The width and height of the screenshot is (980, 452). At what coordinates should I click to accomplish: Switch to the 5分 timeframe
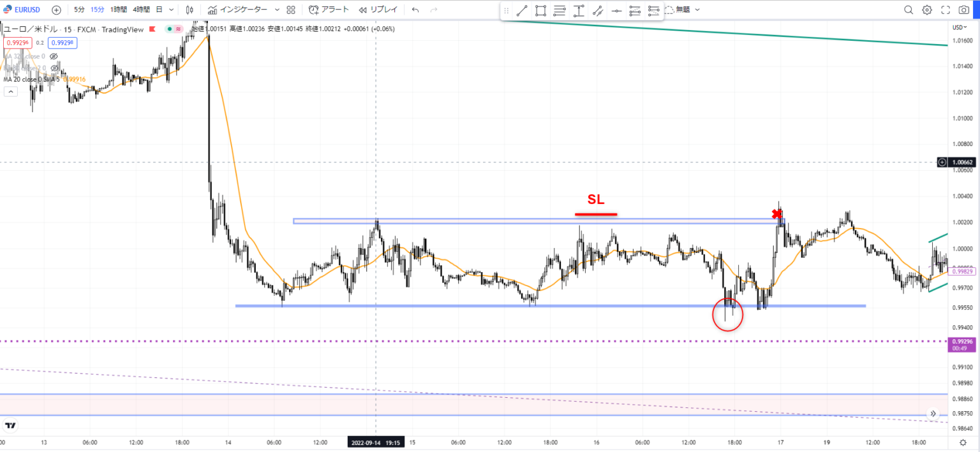(x=78, y=10)
